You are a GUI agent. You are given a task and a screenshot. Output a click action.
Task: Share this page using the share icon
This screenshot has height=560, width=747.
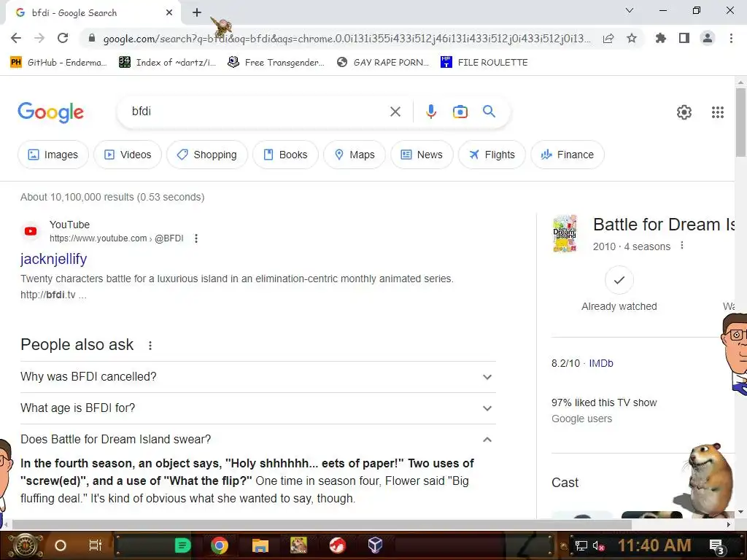point(608,38)
